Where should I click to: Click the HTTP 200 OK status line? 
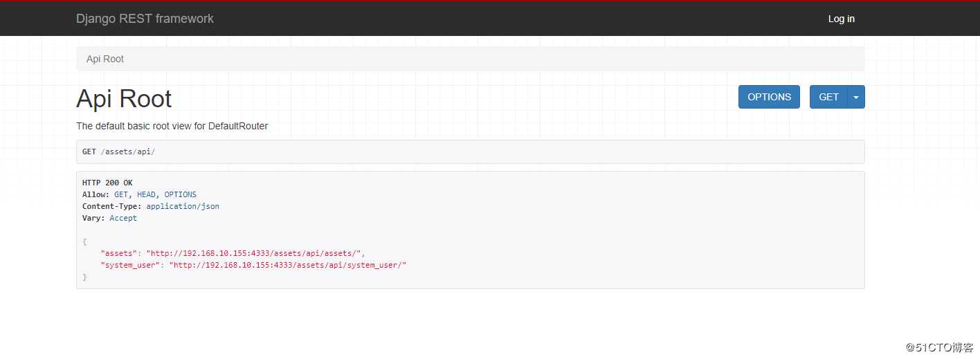click(107, 183)
